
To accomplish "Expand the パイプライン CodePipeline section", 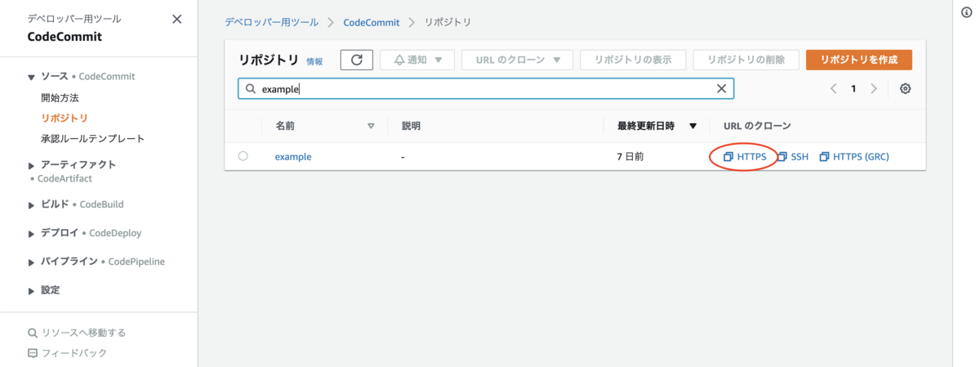I will point(32,262).
